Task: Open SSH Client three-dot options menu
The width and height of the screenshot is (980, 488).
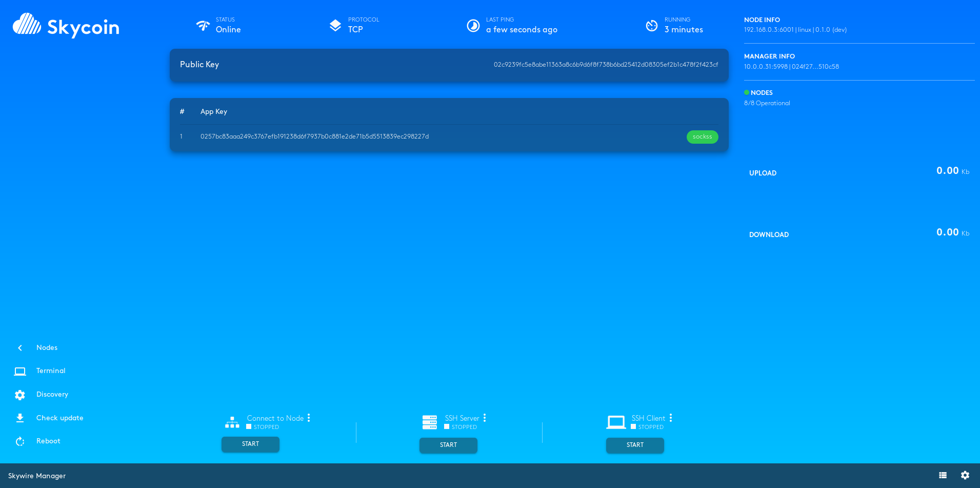Action: point(671,418)
